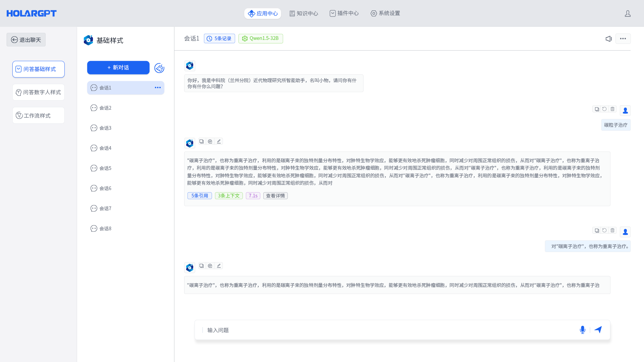The width and height of the screenshot is (644, 362).
Task: Delete the second user message
Action: (612, 231)
